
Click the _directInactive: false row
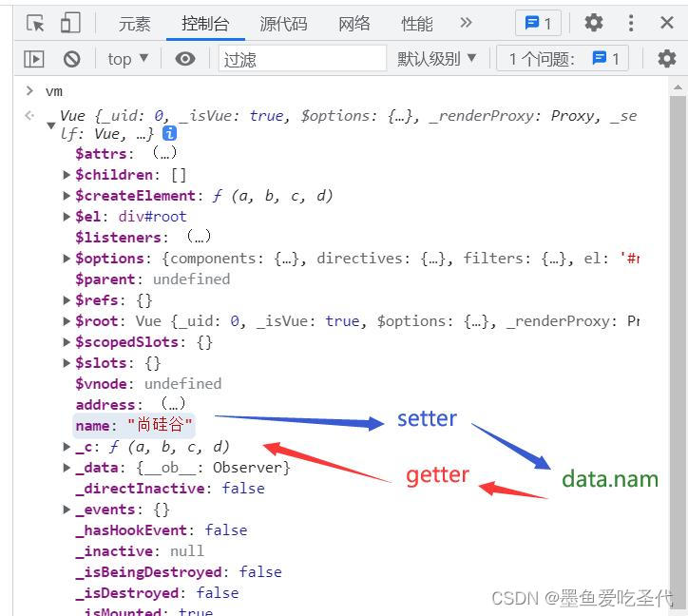pyautogui.click(x=170, y=489)
